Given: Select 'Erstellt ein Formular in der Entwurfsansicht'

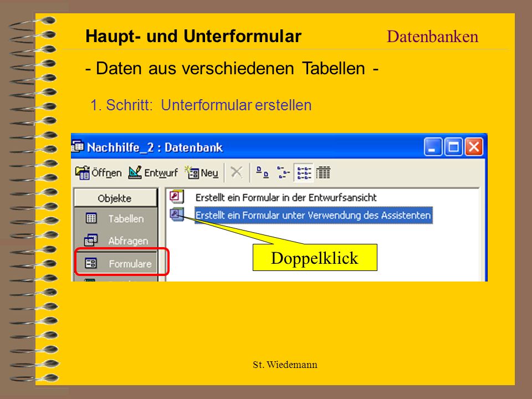Looking at the screenshot, I should tap(286, 197).
